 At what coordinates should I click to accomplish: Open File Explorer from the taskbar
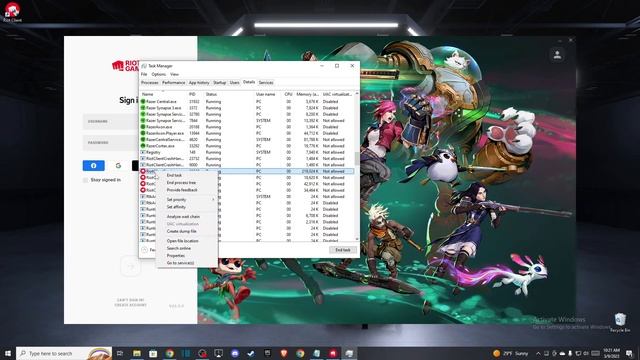tap(137, 353)
